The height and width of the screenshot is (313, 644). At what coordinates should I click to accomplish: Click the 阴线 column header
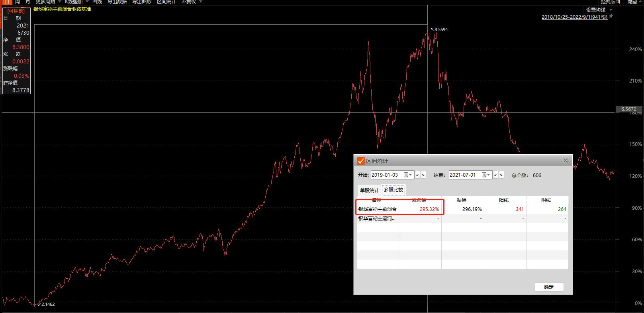point(546,200)
